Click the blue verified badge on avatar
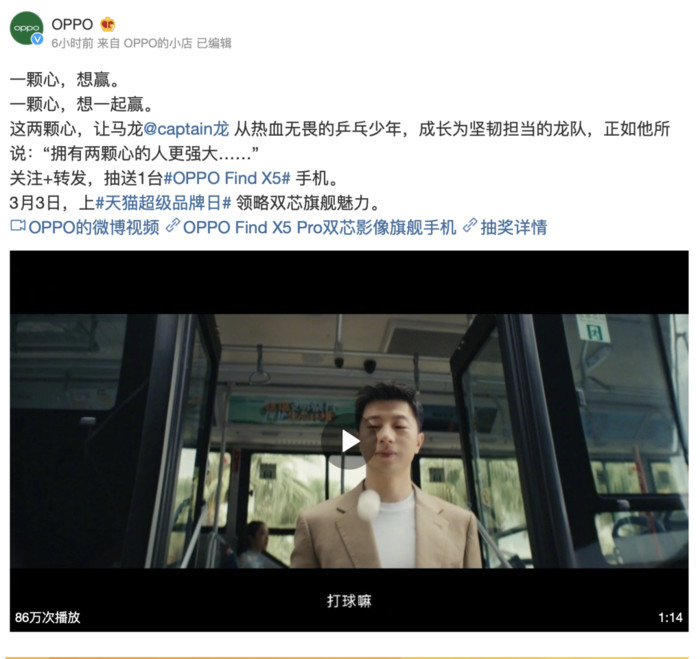Image resolution: width=700 pixels, height=659 pixels. pos(37,39)
